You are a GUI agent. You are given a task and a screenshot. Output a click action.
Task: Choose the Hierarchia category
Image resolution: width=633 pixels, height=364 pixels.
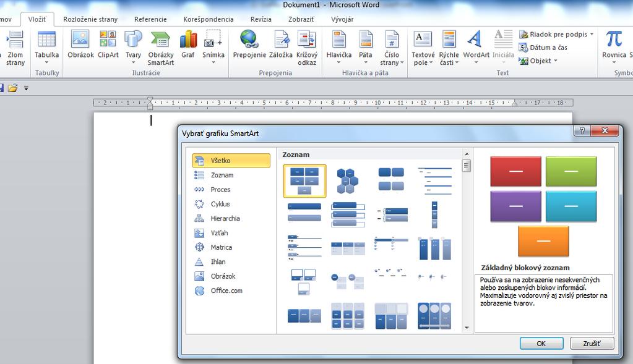coord(231,219)
